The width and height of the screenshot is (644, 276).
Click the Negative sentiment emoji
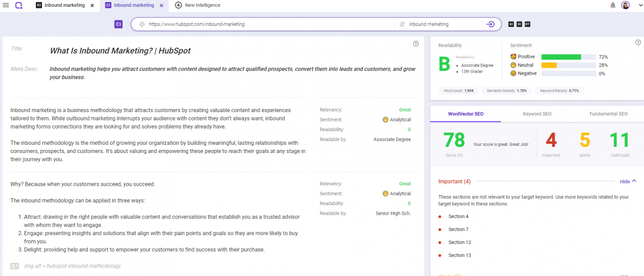(x=513, y=74)
